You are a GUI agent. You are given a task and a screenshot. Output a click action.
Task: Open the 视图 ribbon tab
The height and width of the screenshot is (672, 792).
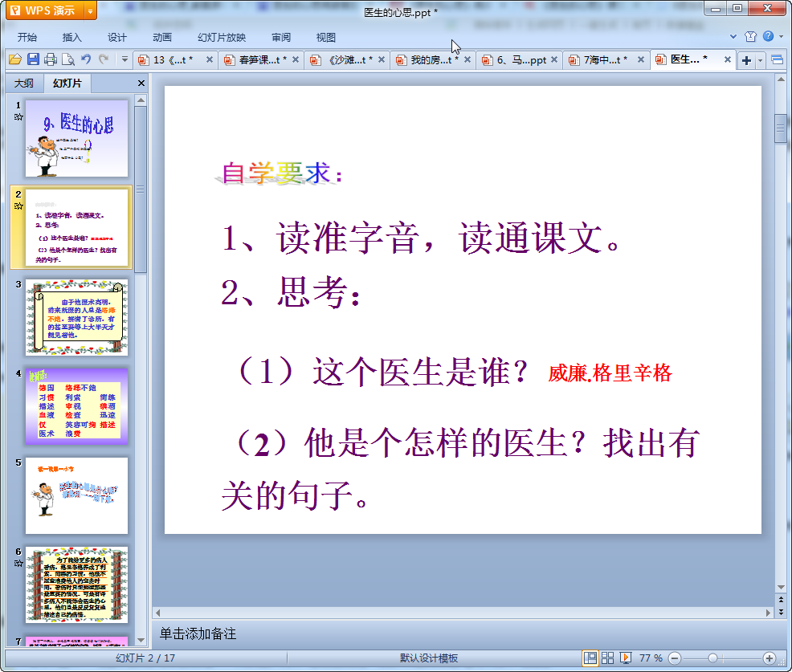tap(326, 38)
